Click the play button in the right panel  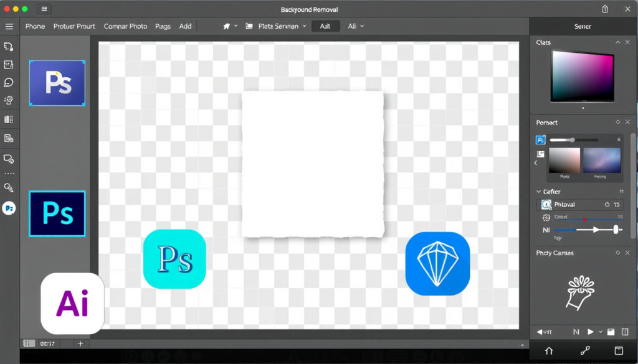click(x=591, y=332)
